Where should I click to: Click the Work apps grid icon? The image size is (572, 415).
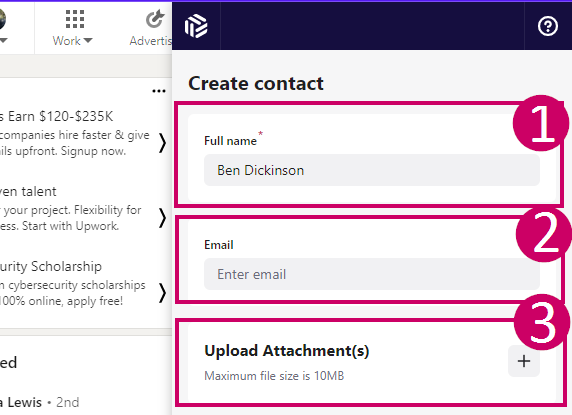tap(75, 19)
